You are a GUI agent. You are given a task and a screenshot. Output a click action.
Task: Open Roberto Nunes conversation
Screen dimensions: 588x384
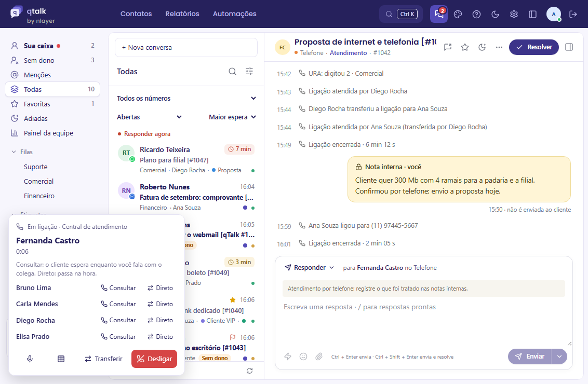[186, 197]
